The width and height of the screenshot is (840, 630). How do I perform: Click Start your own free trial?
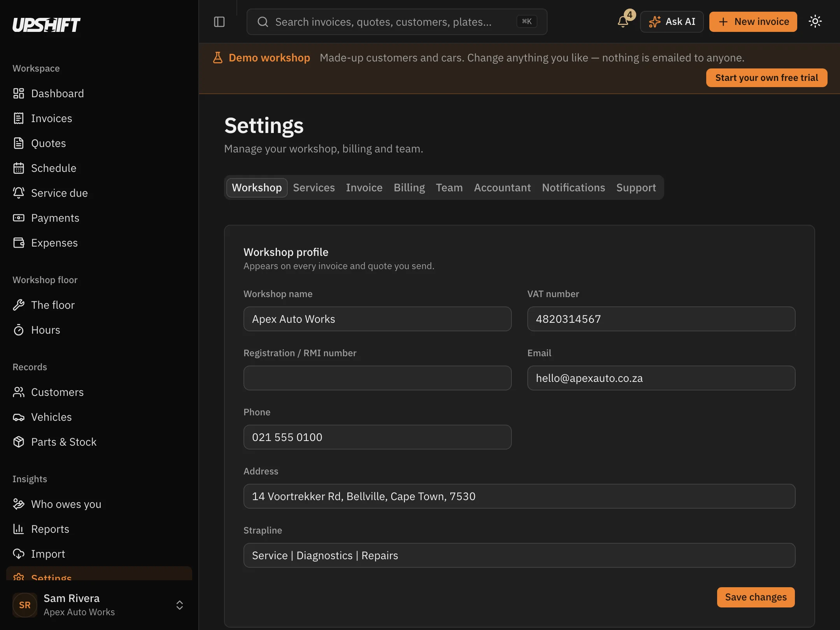tap(766, 78)
